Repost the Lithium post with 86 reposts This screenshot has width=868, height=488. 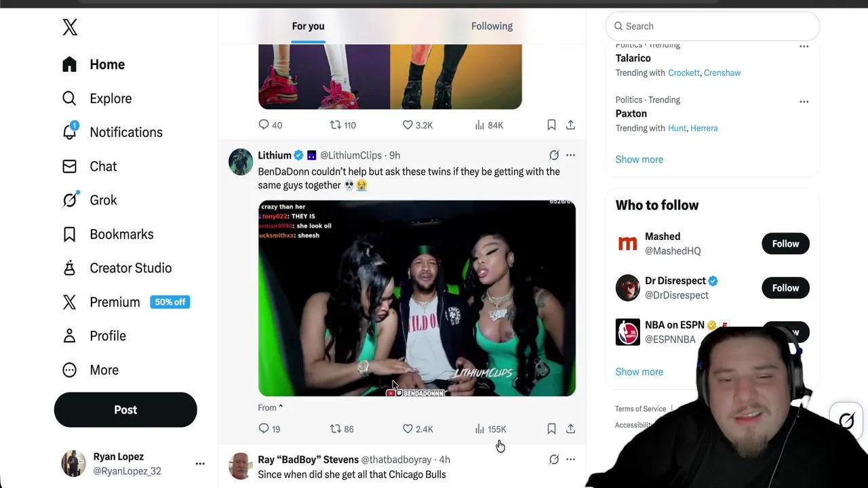pos(335,429)
